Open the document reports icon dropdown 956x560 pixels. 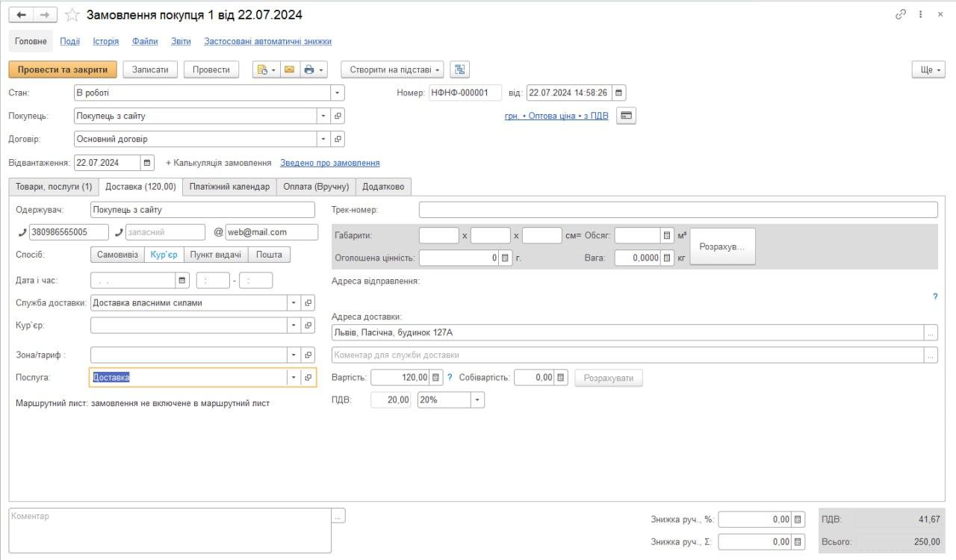(265, 69)
